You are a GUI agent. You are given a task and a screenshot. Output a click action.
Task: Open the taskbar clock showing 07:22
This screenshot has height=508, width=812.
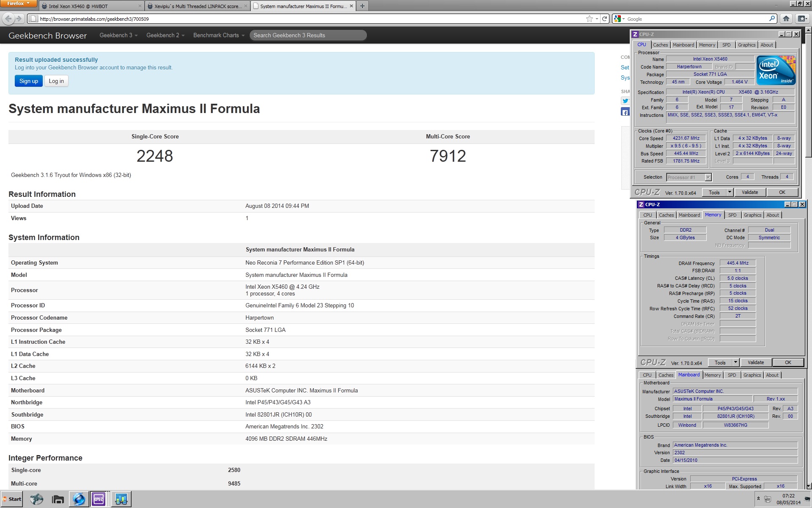(788, 499)
